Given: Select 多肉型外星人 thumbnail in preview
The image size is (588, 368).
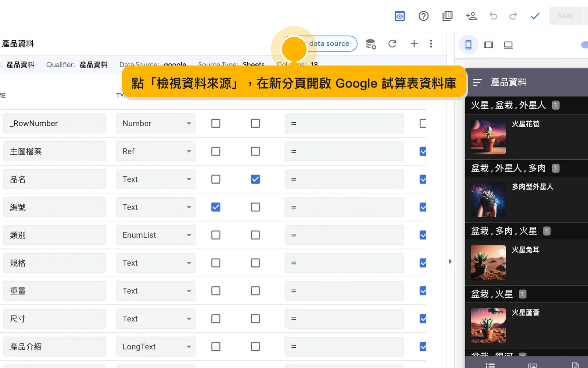Looking at the screenshot, I should point(488,200).
